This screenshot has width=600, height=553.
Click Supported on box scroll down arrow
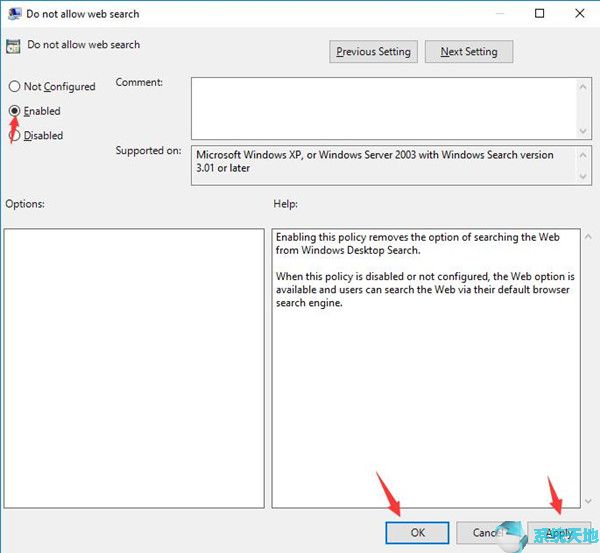tap(583, 176)
